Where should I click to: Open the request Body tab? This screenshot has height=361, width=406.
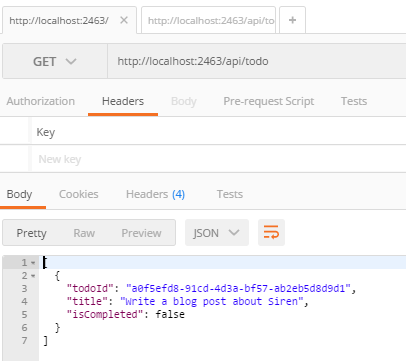click(184, 101)
